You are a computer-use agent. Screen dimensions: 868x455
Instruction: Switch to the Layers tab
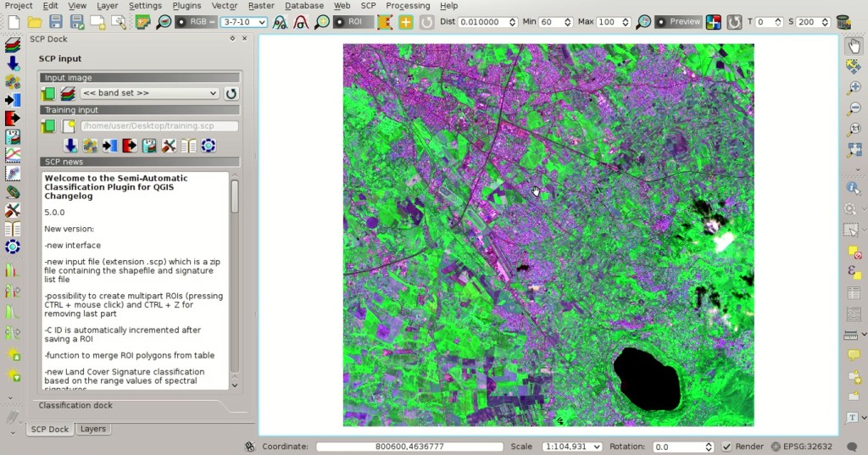click(x=93, y=429)
